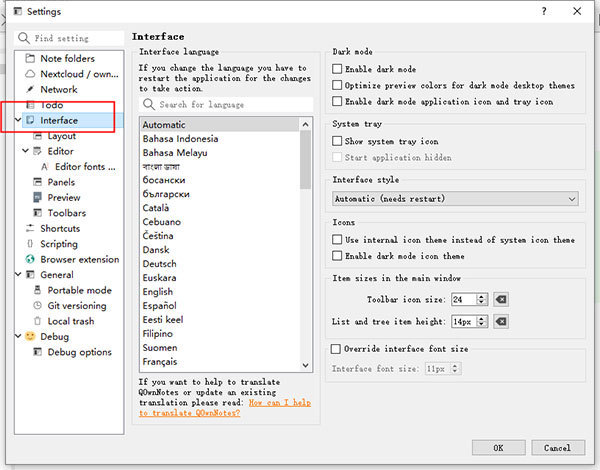Increase Toolbar icon size with up arrow
This screenshot has width=600, height=470.
pos(482,296)
